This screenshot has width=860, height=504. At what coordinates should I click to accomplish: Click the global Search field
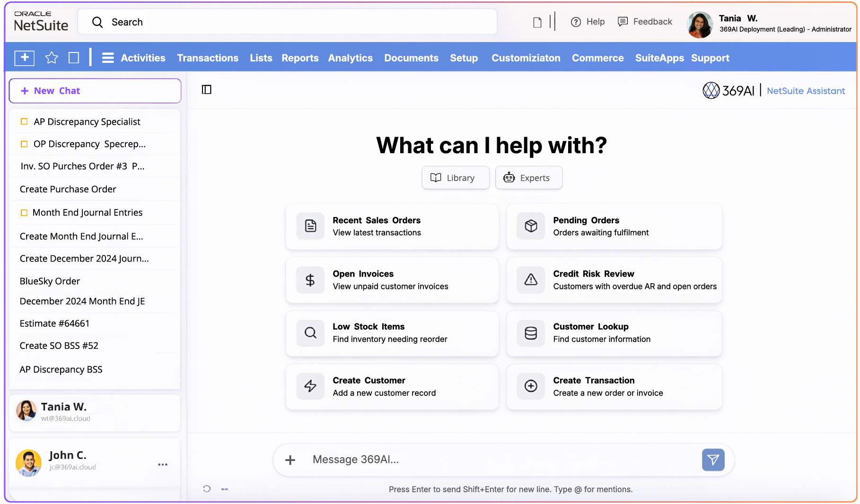coord(287,22)
